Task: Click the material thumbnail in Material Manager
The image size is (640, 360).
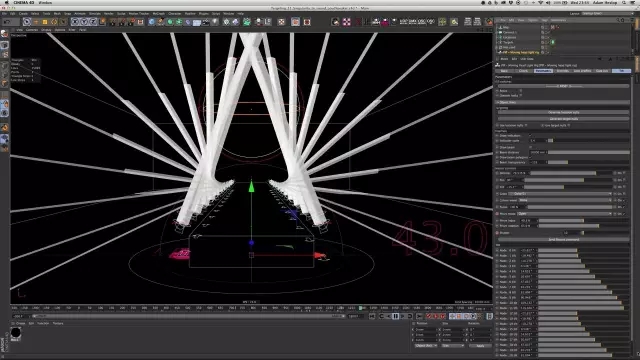Action: pyautogui.click(x=16, y=333)
